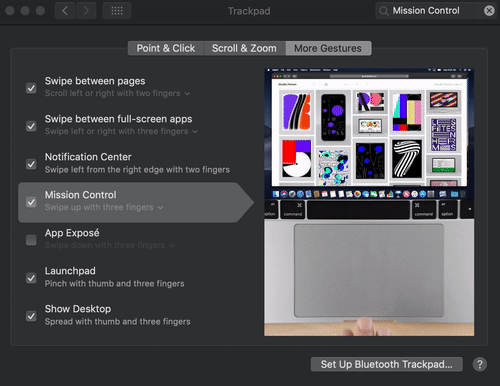Uncheck Swipe between full-screen apps
The width and height of the screenshot is (500, 386).
tap(31, 126)
